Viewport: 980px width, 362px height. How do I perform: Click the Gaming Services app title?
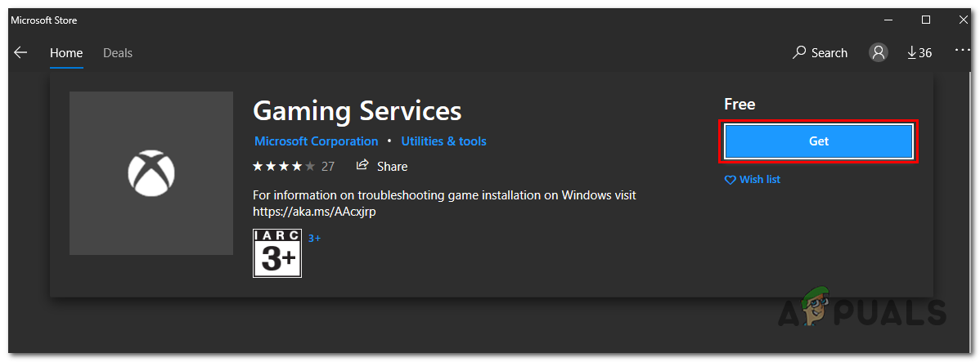coord(357,110)
